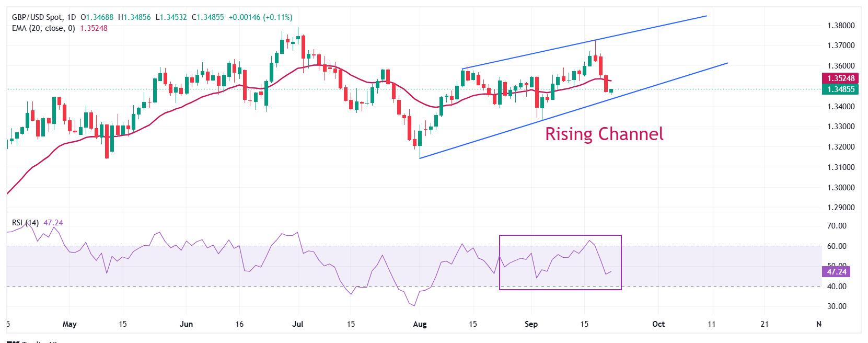Click the Oct label on time axis
Viewport: 868px width, 343px height.
(x=658, y=324)
